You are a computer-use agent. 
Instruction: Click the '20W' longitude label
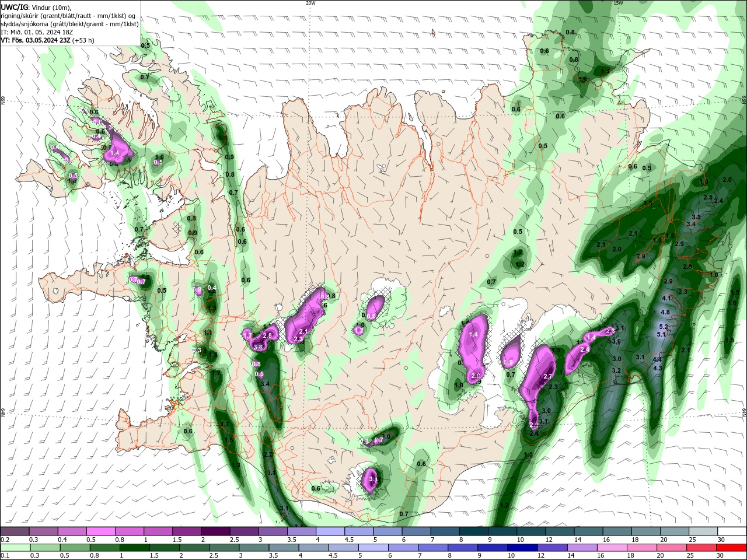click(x=310, y=3)
